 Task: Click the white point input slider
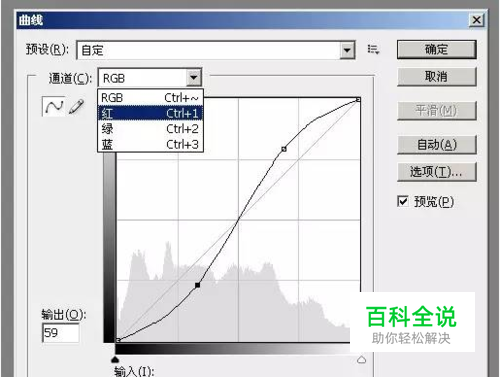click(x=361, y=360)
